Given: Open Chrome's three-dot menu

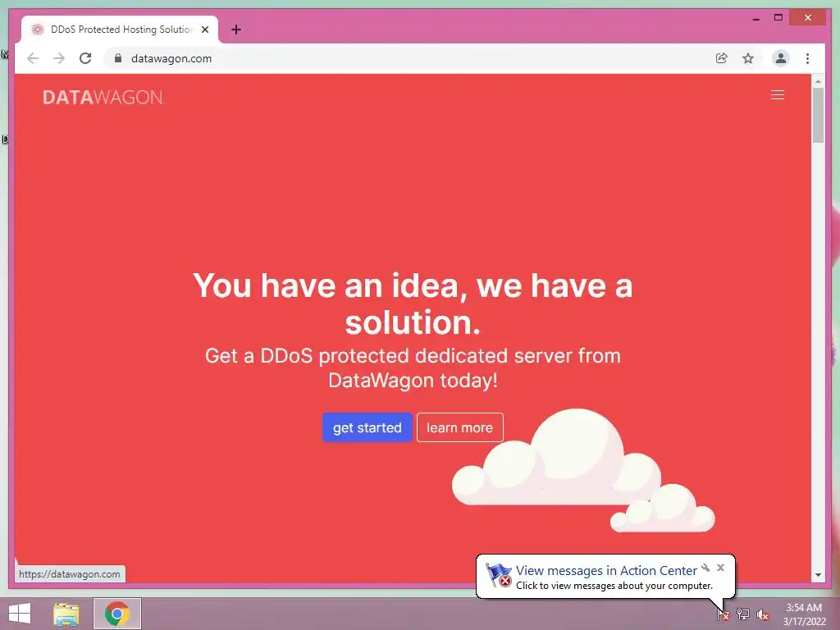Looking at the screenshot, I should click(807, 58).
